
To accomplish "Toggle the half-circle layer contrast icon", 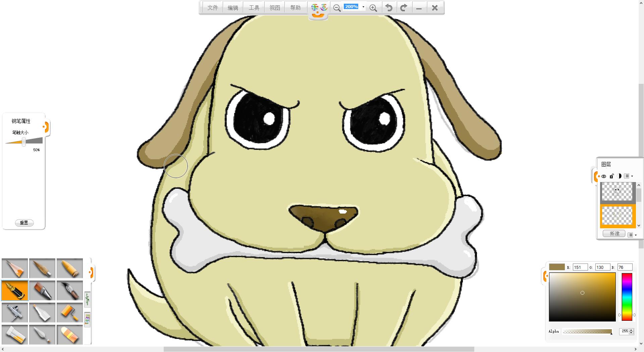I will pyautogui.click(x=619, y=176).
